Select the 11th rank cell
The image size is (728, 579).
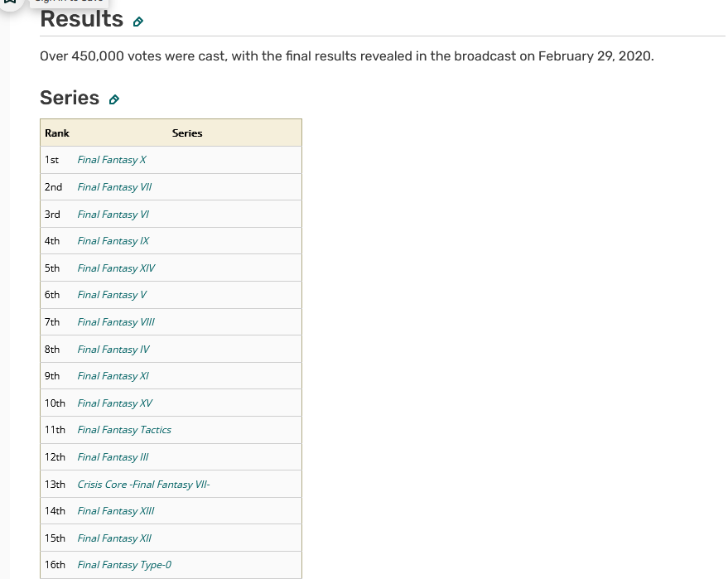pyautogui.click(x=55, y=430)
